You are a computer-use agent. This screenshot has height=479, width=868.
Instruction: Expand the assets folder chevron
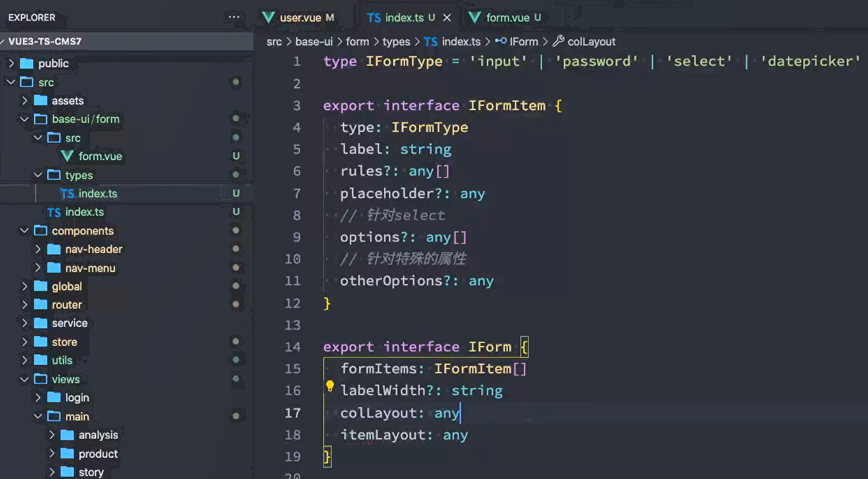click(24, 100)
